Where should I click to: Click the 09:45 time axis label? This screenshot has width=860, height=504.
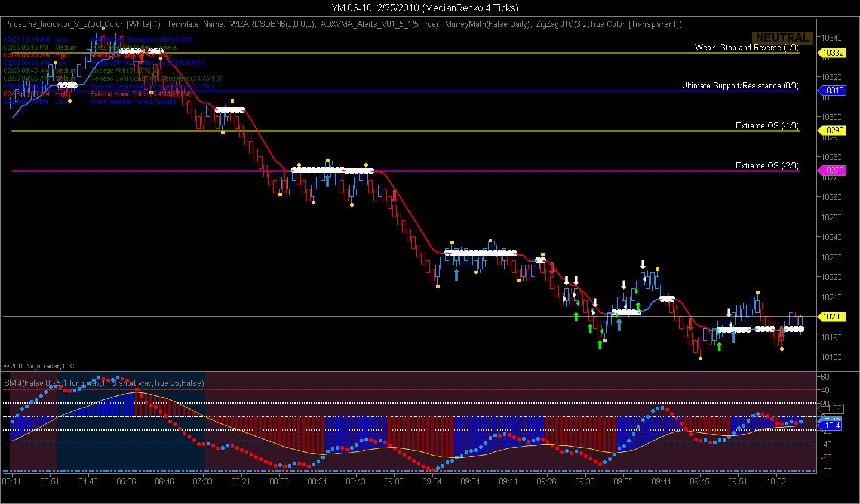pyautogui.click(x=700, y=481)
